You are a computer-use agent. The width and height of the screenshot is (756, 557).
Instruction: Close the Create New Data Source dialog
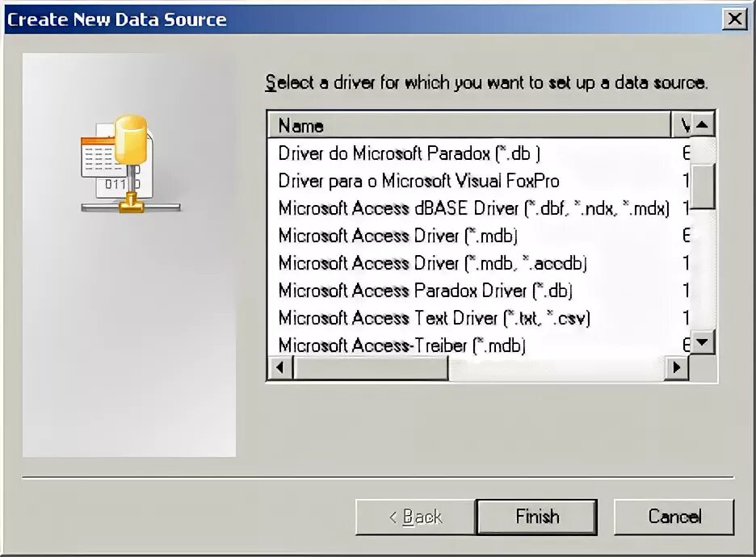pos(735,19)
